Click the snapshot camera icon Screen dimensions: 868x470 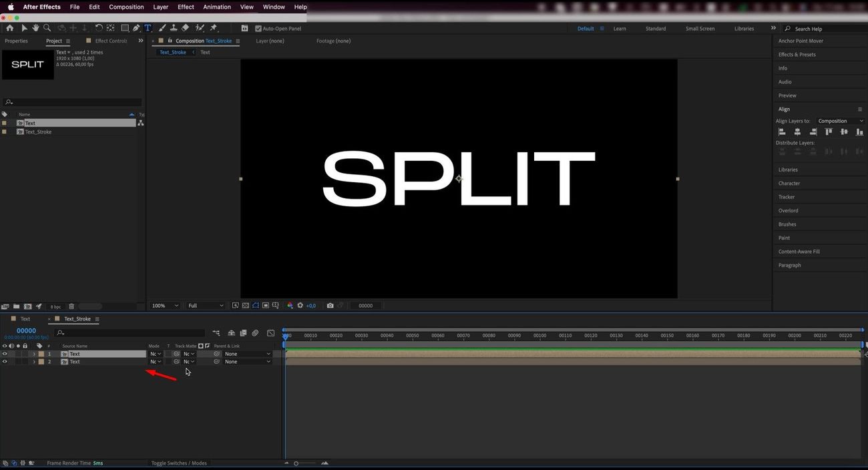click(x=330, y=306)
